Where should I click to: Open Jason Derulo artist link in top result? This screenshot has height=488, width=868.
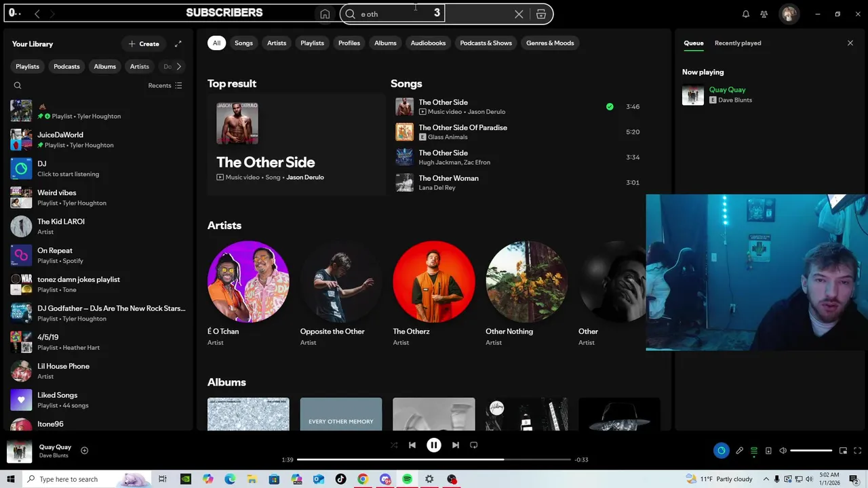305,178
